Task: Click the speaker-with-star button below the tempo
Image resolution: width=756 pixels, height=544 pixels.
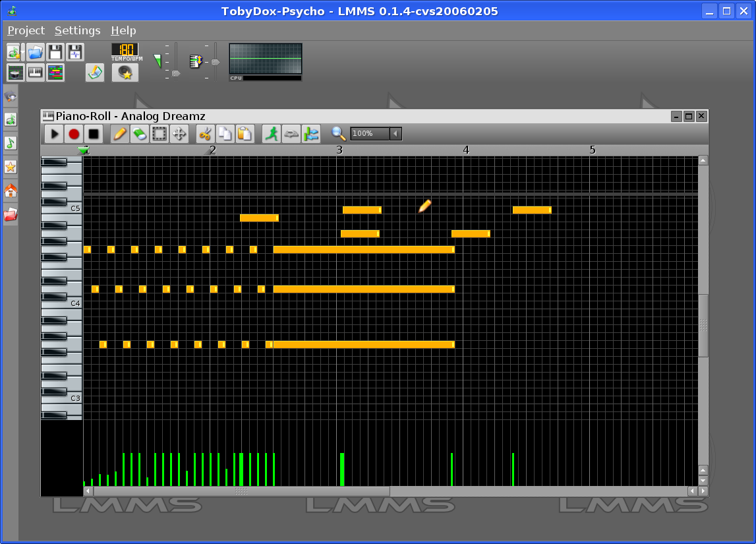Action: (125, 73)
